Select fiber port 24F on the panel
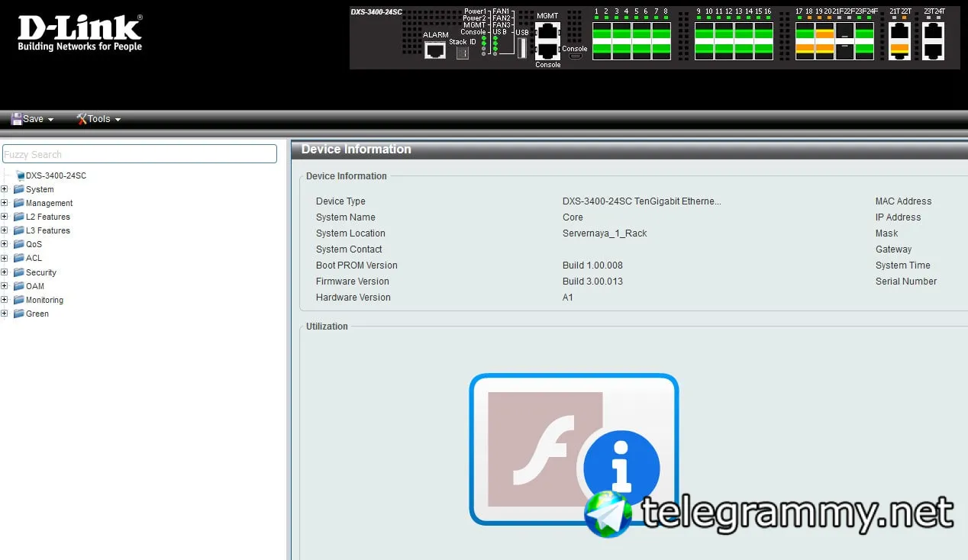 pyautogui.click(x=864, y=51)
